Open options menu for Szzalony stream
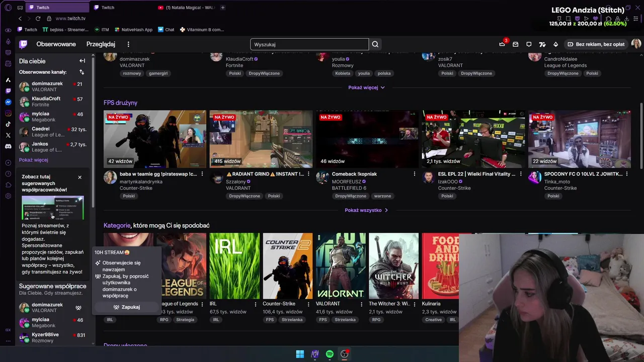Viewport: 644px width, 362px height. coord(308,174)
